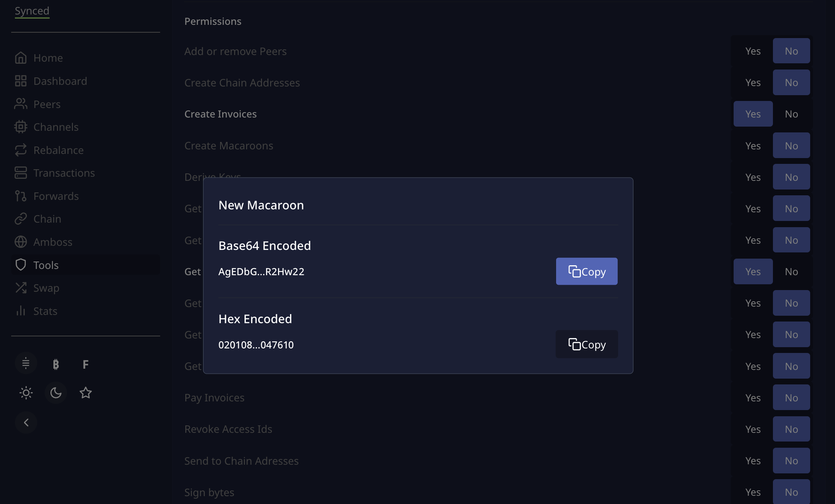Image resolution: width=835 pixels, height=504 pixels.
Task: Click the Synced status label
Action: coord(32,11)
